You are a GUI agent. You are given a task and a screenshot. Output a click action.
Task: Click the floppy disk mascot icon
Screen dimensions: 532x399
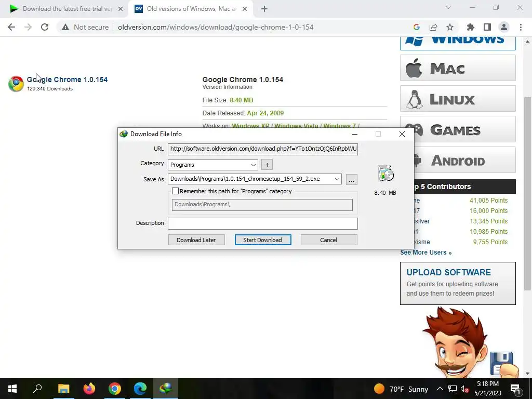pyautogui.click(x=502, y=364)
